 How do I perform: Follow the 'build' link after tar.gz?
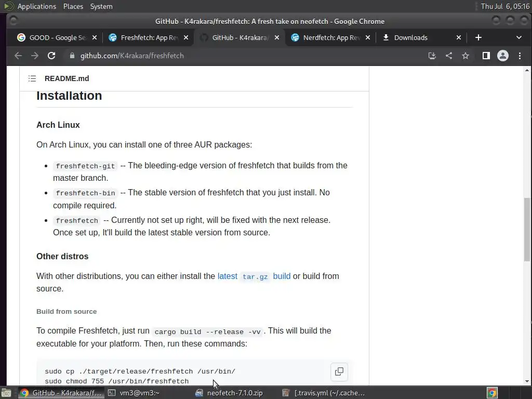[x=282, y=276]
